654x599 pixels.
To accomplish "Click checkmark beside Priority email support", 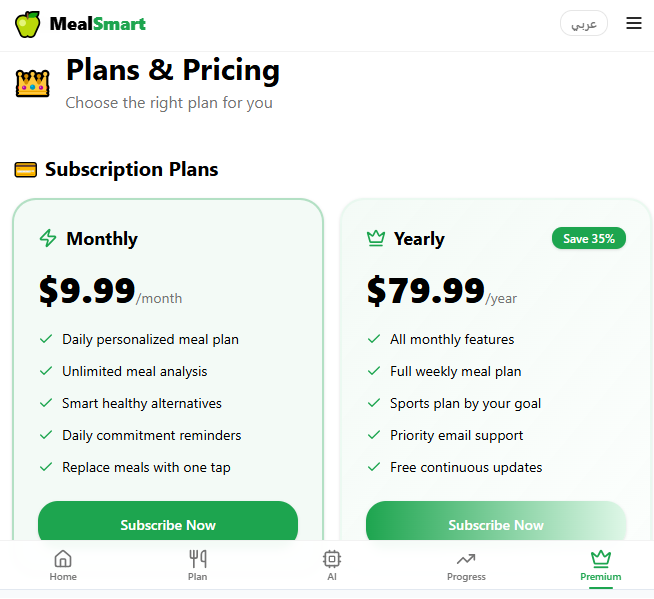I will [x=374, y=435].
